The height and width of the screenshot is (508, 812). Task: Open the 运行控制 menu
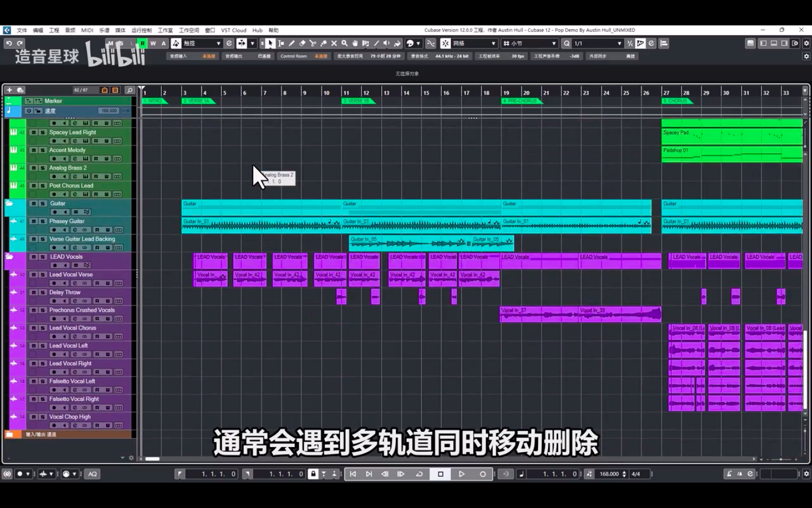pos(142,30)
